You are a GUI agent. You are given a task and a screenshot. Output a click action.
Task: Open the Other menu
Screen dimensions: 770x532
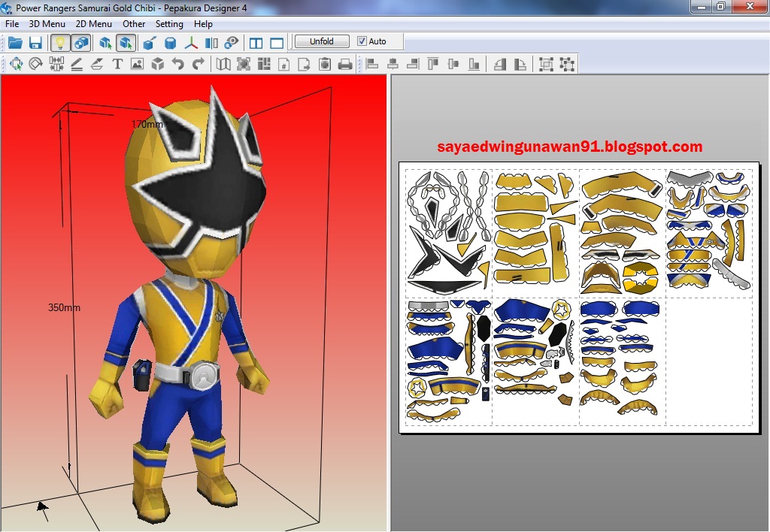click(134, 23)
